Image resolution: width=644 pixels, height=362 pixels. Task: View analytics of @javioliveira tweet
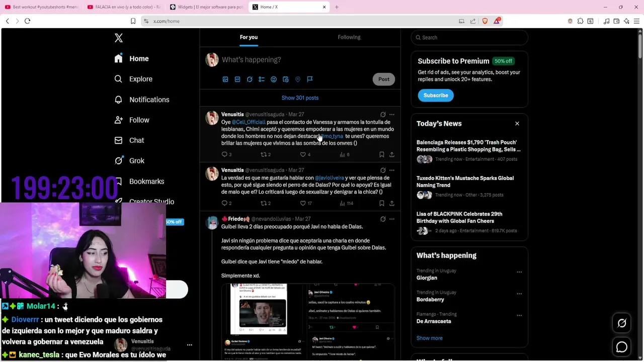point(346,204)
